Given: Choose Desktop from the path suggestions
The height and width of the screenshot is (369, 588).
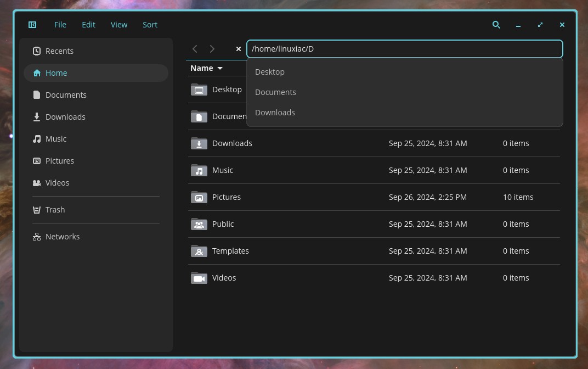Looking at the screenshot, I should (x=405, y=72).
